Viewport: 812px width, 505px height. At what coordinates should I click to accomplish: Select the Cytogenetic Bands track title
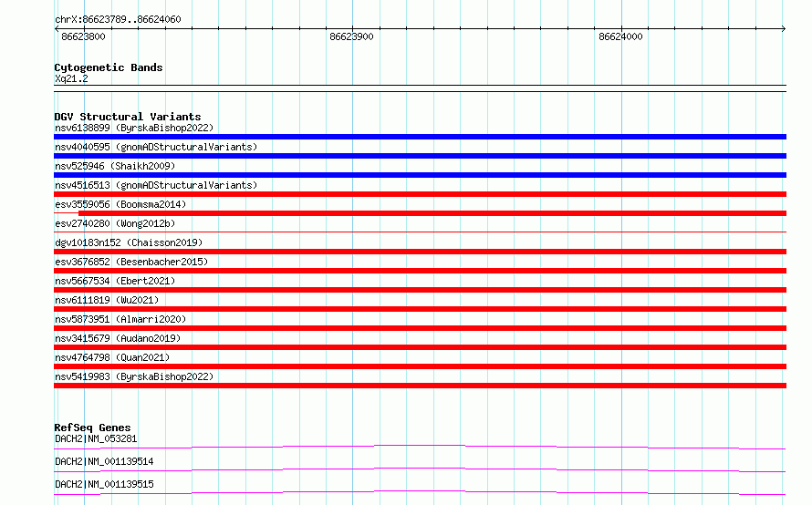[x=109, y=67]
